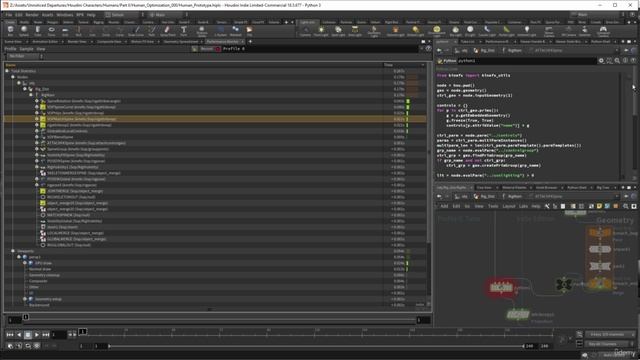Jump to the first frame button
640x360 pixels.
point(10,335)
